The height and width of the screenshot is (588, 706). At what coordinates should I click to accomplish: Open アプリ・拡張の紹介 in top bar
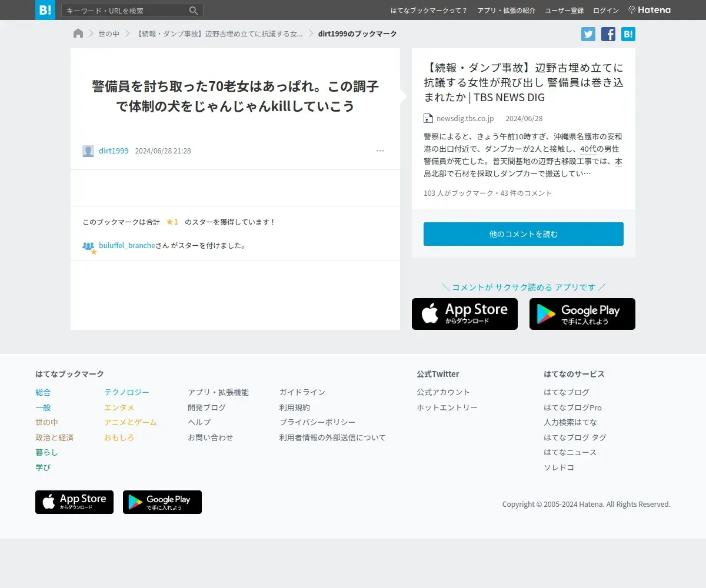507,11
